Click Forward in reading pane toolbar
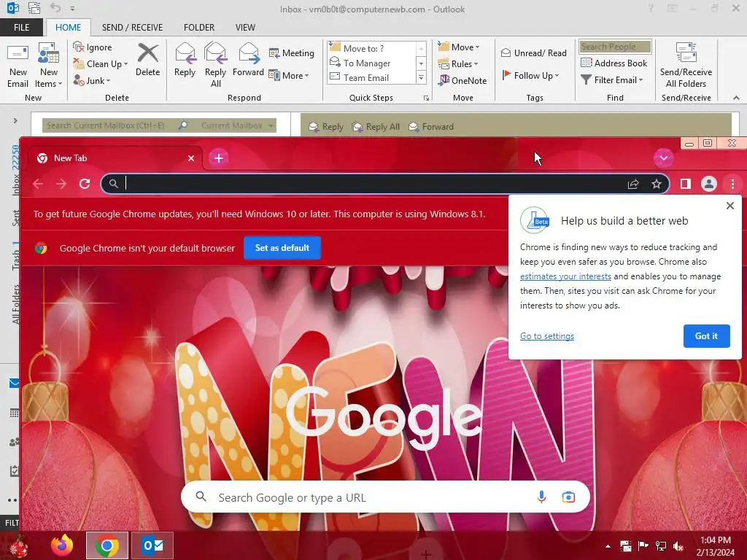 [x=431, y=127]
